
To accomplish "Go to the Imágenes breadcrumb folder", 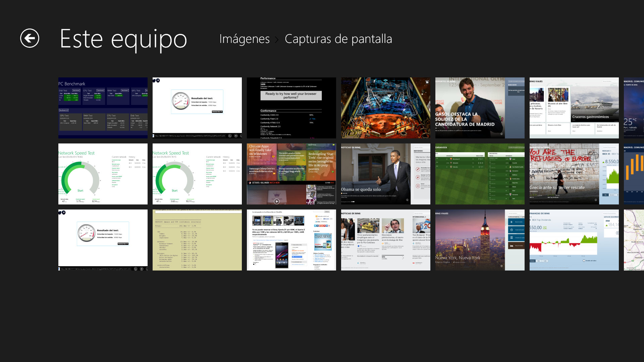I will pyautogui.click(x=244, y=39).
